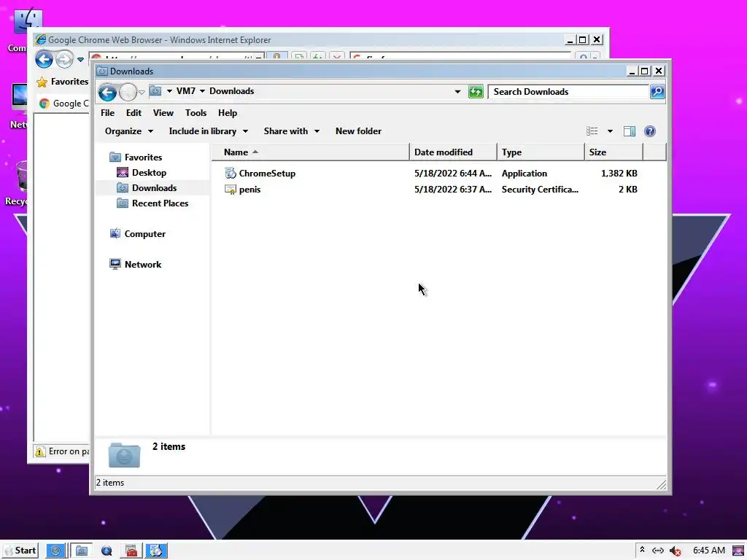Switch to the Downloads folder taskbar button
The height and width of the screenshot is (560, 747).
point(82,551)
